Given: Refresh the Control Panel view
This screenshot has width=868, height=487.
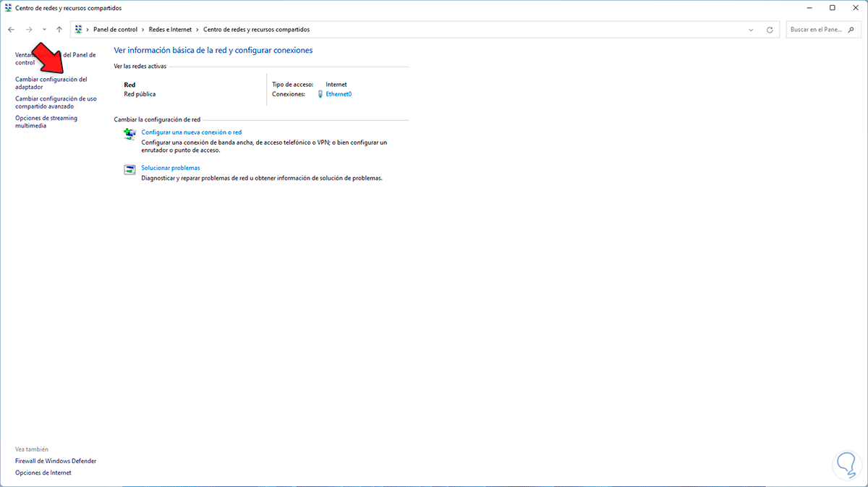Looking at the screenshot, I should 770,30.
